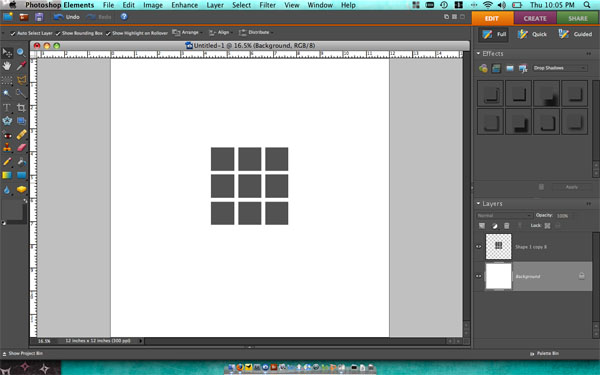Screen dimensions: 600x375
Task: Select the Straighten tool
Action: tap(21, 121)
